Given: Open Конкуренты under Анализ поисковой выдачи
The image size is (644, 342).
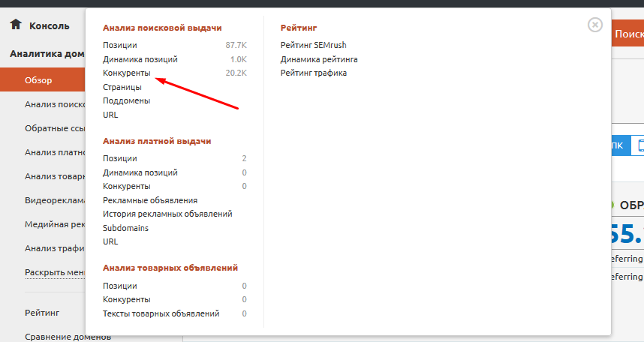Looking at the screenshot, I should (x=127, y=73).
